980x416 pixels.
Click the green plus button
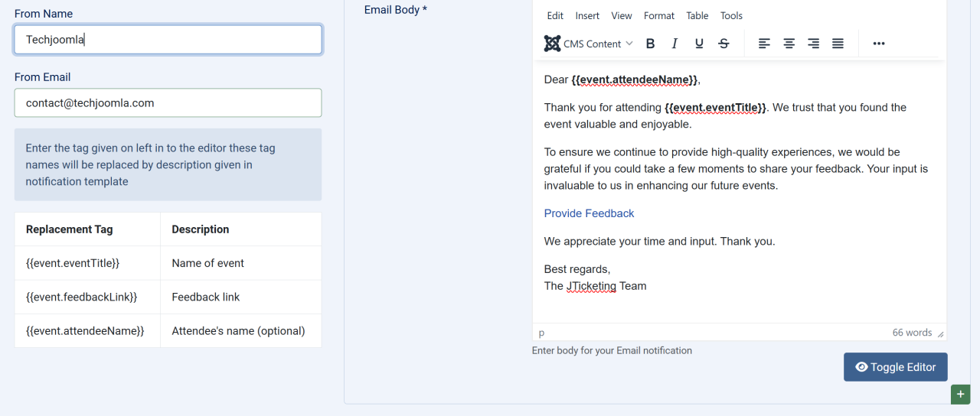click(x=960, y=394)
